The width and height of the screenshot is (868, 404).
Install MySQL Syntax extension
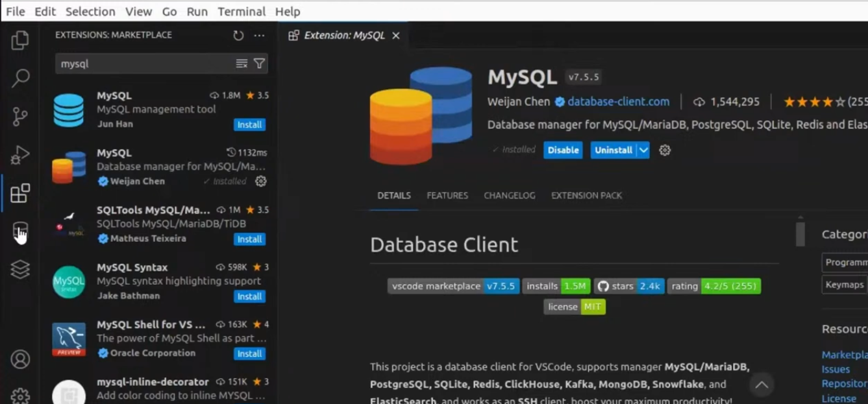(x=249, y=296)
